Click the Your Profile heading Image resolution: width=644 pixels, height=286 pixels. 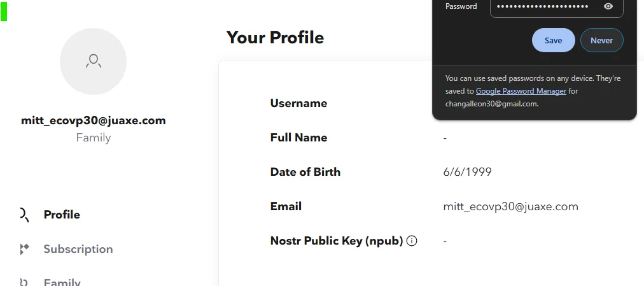click(x=275, y=38)
